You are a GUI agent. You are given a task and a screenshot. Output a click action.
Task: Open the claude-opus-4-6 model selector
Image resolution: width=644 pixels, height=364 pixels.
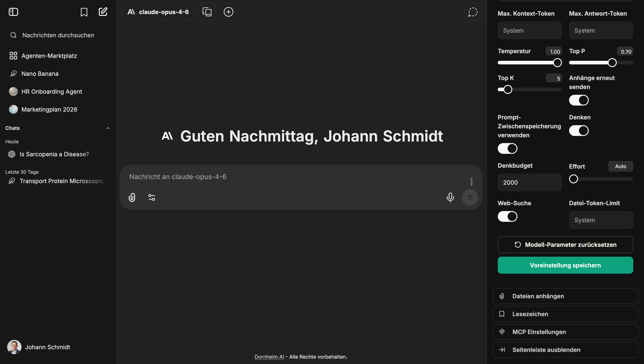click(158, 12)
